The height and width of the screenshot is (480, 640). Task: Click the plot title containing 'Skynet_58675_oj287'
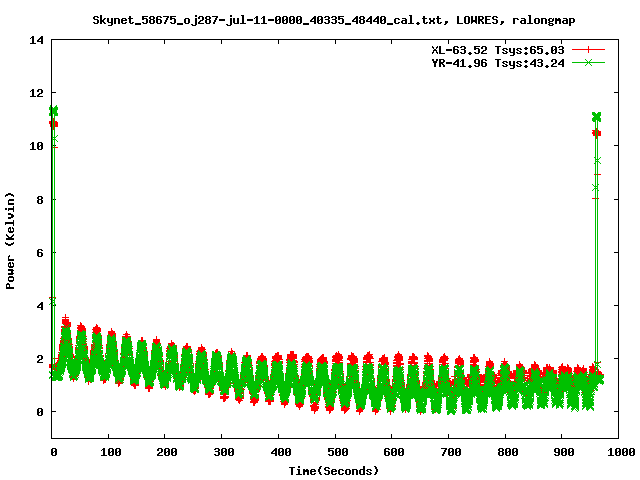(334, 20)
